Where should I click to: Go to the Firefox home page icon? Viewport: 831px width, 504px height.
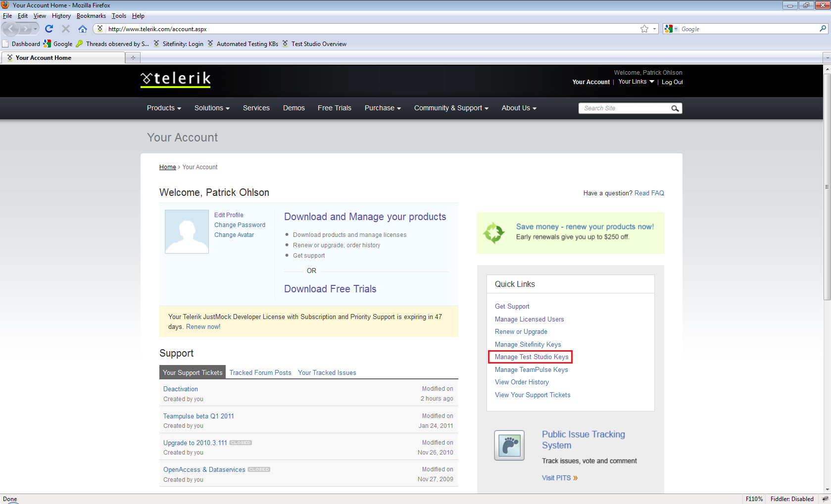(x=83, y=29)
